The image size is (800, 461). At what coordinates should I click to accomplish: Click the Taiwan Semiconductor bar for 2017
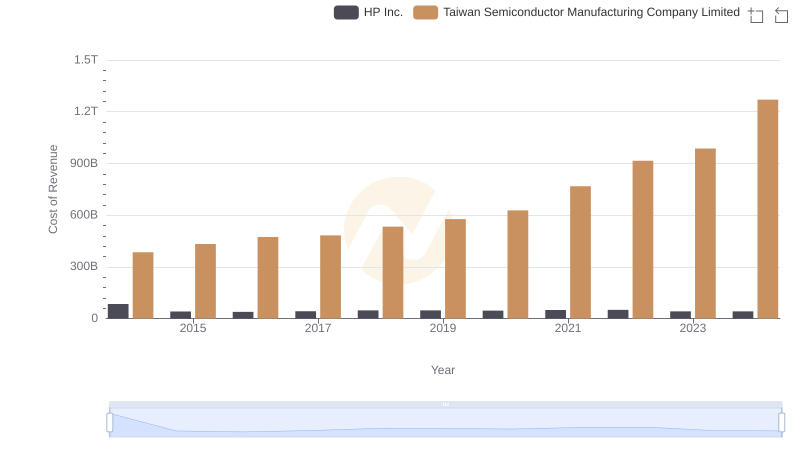pyautogui.click(x=330, y=277)
